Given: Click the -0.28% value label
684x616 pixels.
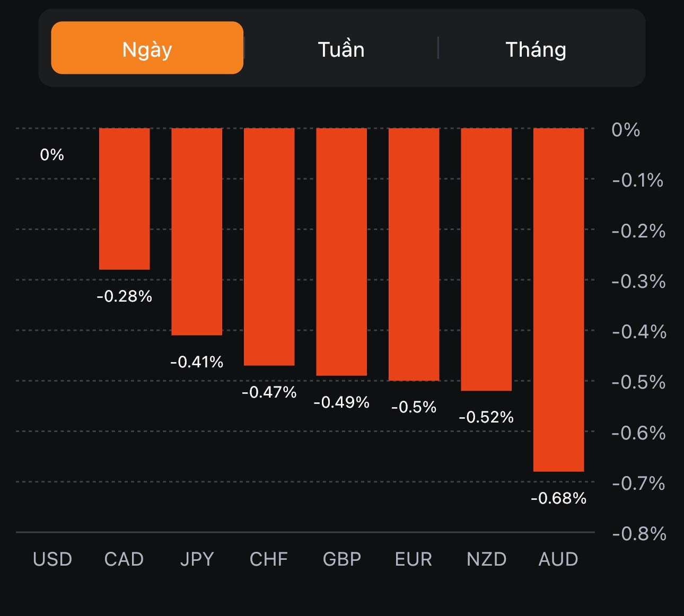Looking at the screenshot, I should (125, 296).
